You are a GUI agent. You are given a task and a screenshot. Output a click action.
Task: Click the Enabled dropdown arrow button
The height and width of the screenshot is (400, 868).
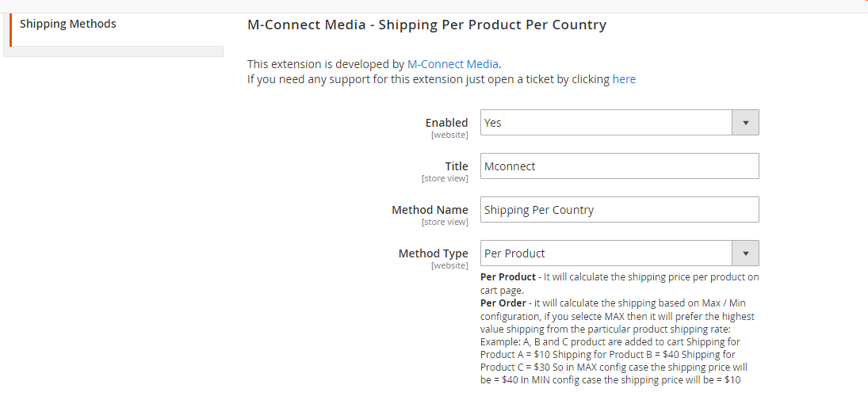click(x=745, y=123)
